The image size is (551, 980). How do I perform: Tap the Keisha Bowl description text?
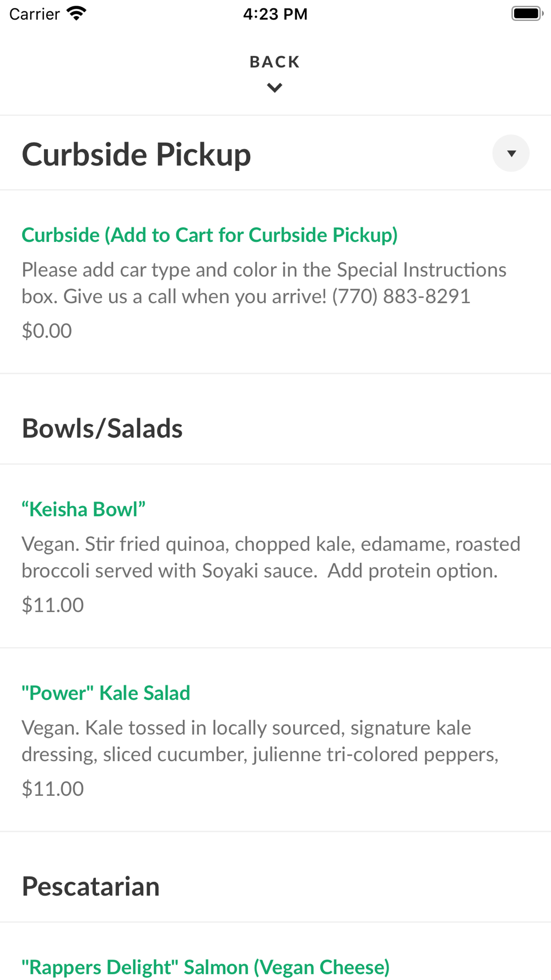coord(271,557)
